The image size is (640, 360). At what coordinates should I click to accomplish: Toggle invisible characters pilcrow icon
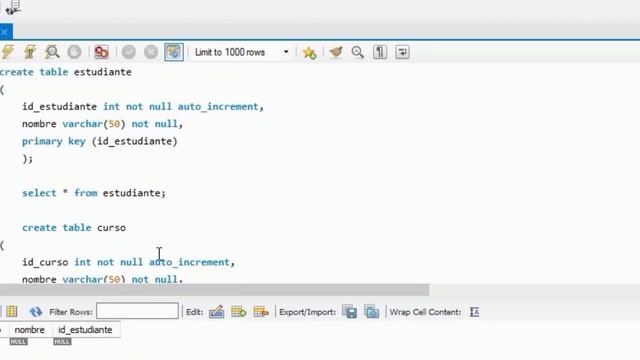click(380, 52)
